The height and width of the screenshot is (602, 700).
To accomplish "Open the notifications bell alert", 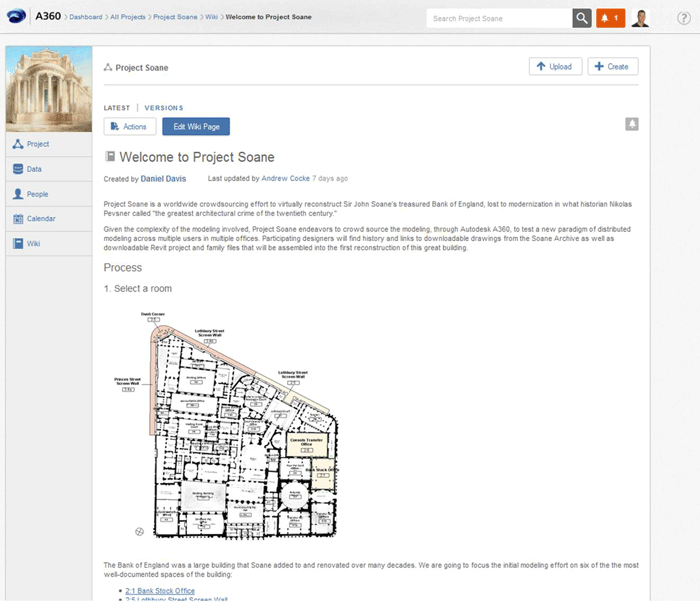I will pyautogui.click(x=610, y=18).
